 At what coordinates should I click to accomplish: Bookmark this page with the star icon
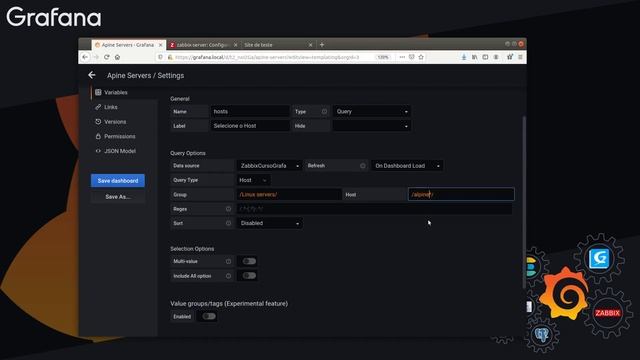pos(421,57)
